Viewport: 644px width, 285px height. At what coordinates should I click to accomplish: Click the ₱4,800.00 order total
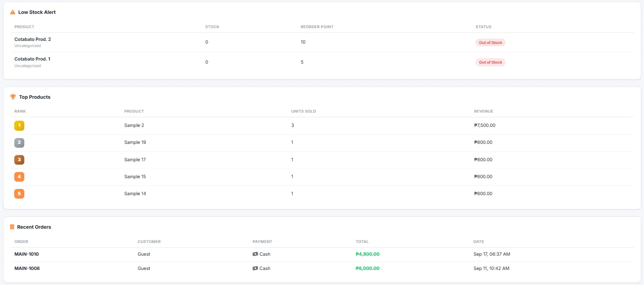[368, 254]
